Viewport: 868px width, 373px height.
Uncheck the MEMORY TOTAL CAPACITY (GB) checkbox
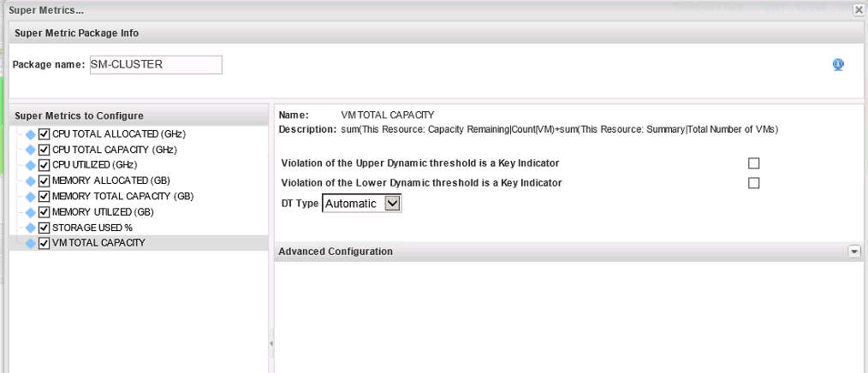45,197
